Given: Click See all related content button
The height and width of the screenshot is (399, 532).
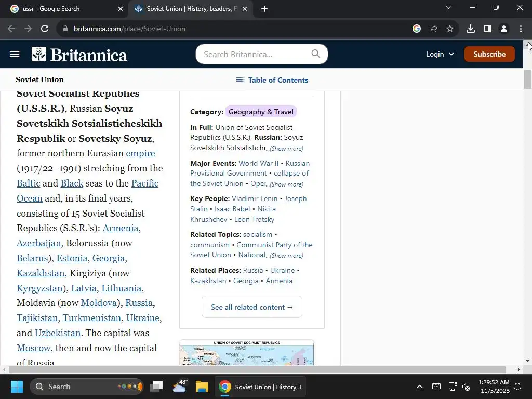Looking at the screenshot, I should click(x=252, y=307).
